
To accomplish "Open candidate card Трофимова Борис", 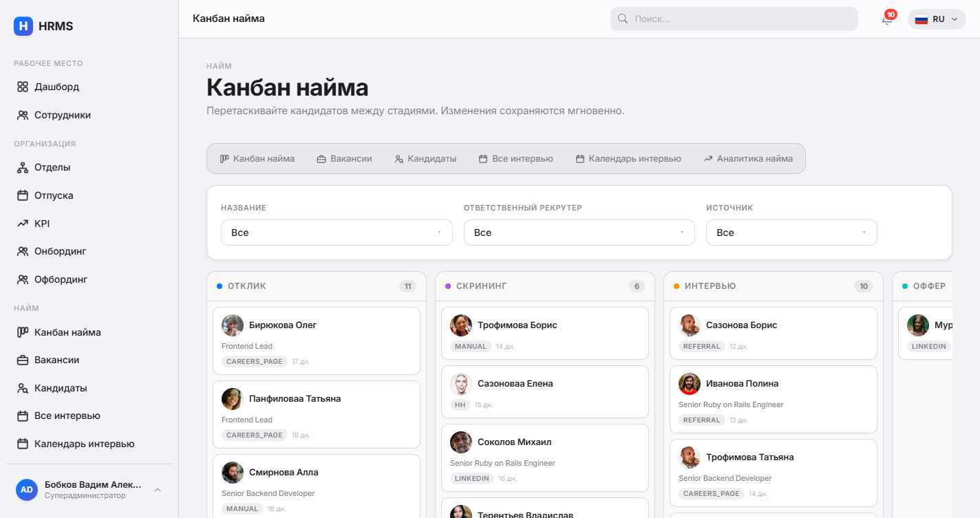I will [545, 333].
